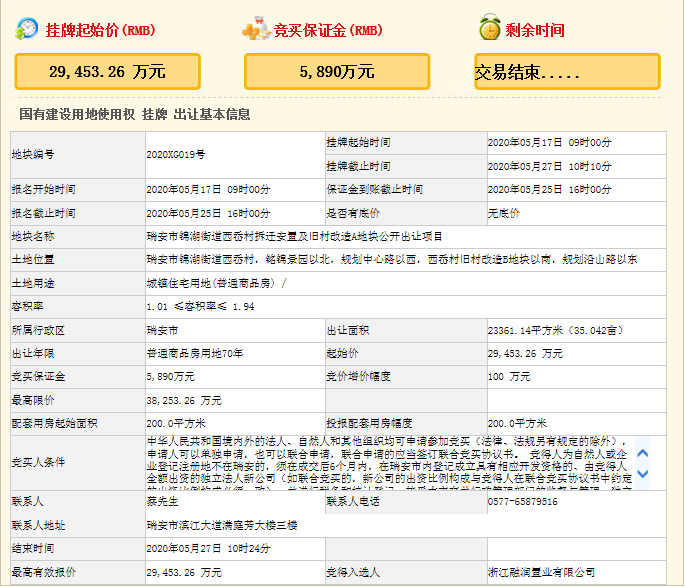The height and width of the screenshot is (587, 685).
Task: Click the deposit icon beside 竞买保证金
Action: 256,29
